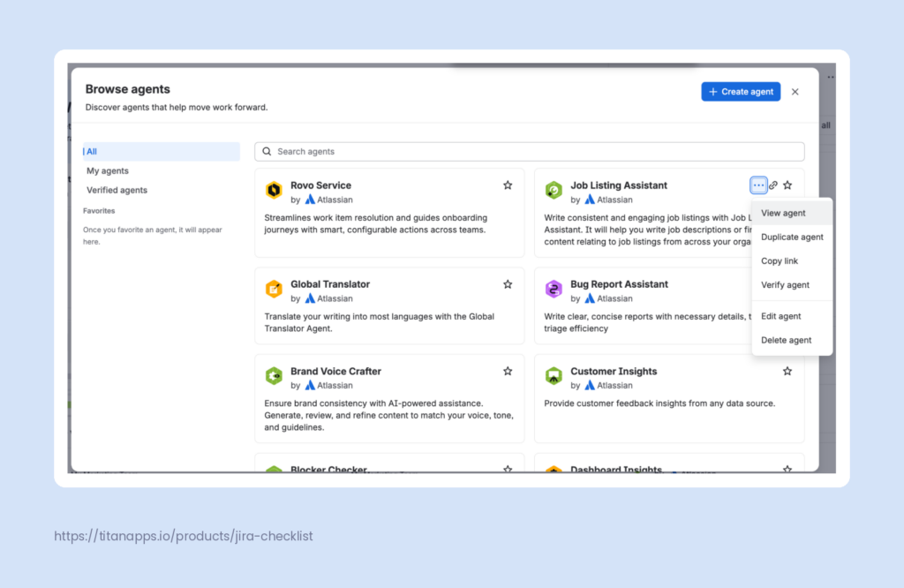Screen dimensions: 904x588
Task: Open the Create agent button
Action: 741,92
